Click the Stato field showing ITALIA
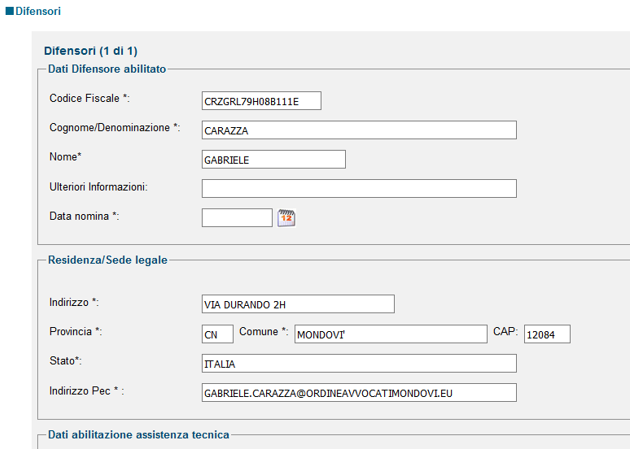The height and width of the screenshot is (462, 637). 359,363
